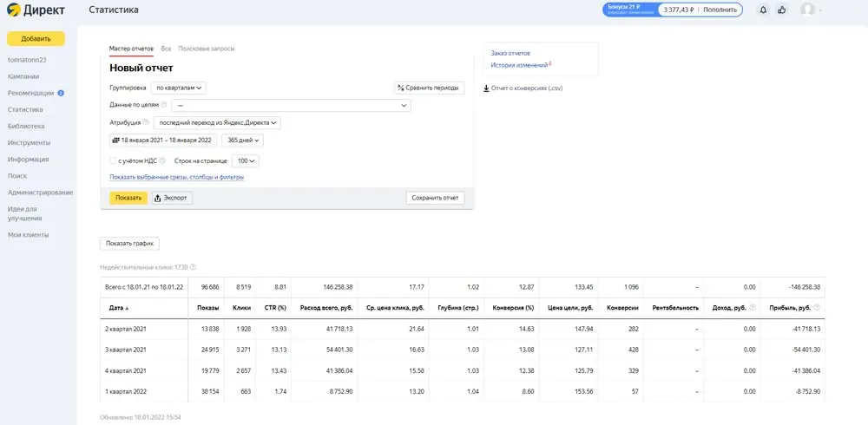This screenshot has width=868, height=425.
Task: Sort by Глубина (стр.) column header
Action: coord(457,308)
